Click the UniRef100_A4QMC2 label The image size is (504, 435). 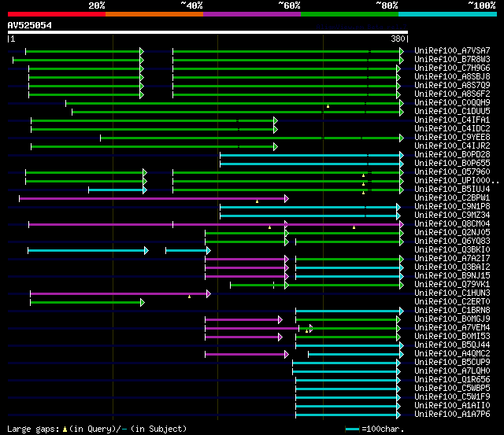coord(452,354)
